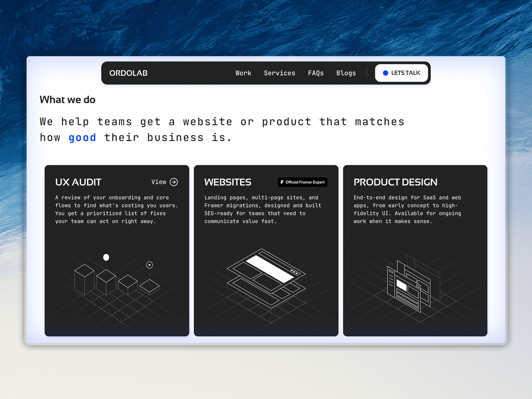
Task: Click the ORDOLAB logo
Action: coord(128,73)
